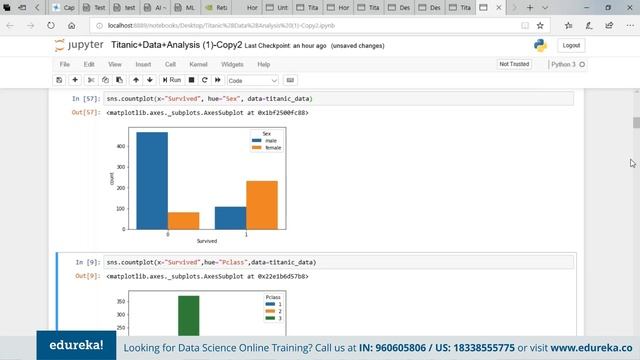The image size is (640, 360).
Task: Open a new browser tab
Action: pyautogui.click(x=530, y=8)
